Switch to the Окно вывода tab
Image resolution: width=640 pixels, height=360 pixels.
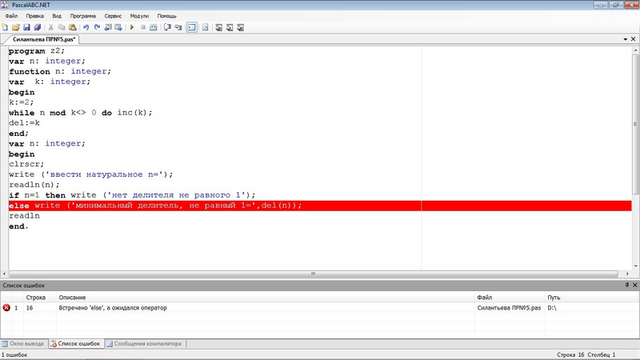point(24,344)
